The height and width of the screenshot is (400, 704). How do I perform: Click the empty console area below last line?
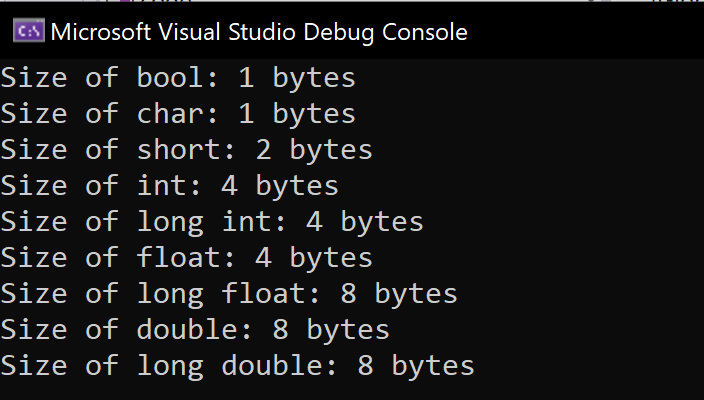[352, 390]
